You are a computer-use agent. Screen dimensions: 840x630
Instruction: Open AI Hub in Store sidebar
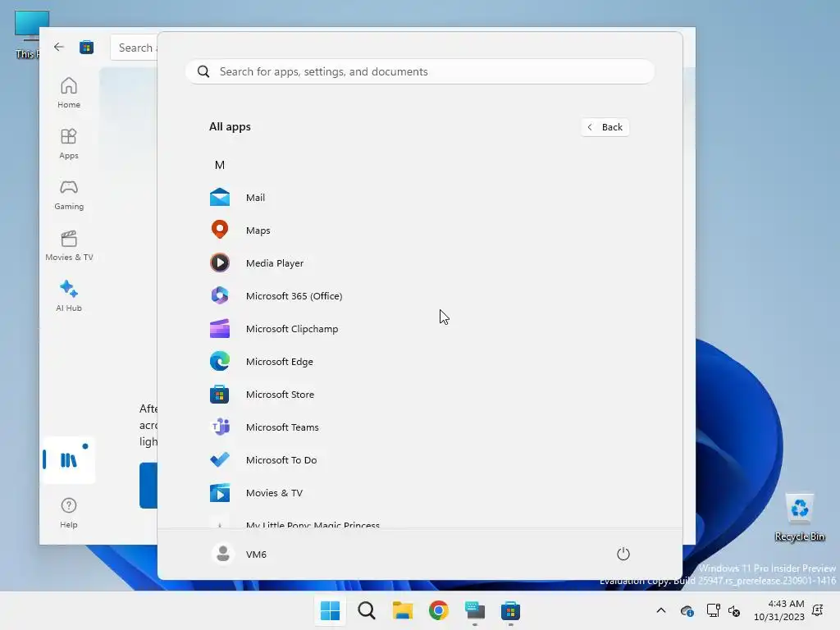coord(69,296)
